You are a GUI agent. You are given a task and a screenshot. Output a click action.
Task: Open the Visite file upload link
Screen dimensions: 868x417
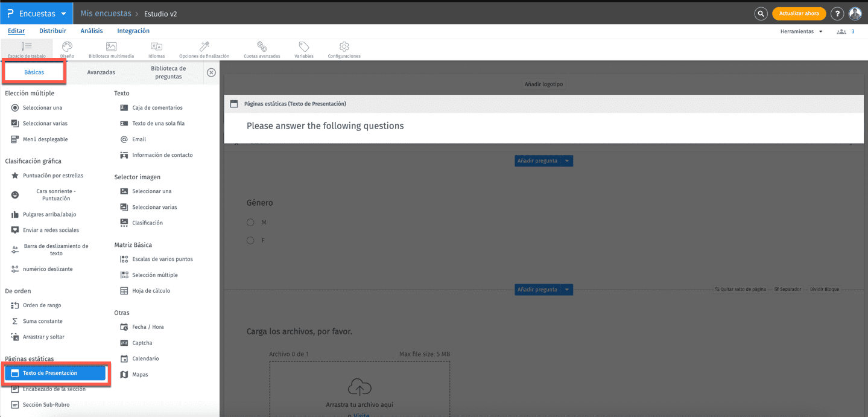pyautogui.click(x=360, y=415)
